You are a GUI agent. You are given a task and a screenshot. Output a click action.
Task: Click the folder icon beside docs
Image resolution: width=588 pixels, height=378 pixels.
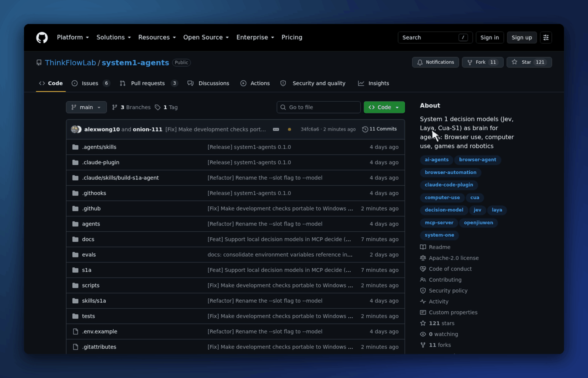[75, 239]
